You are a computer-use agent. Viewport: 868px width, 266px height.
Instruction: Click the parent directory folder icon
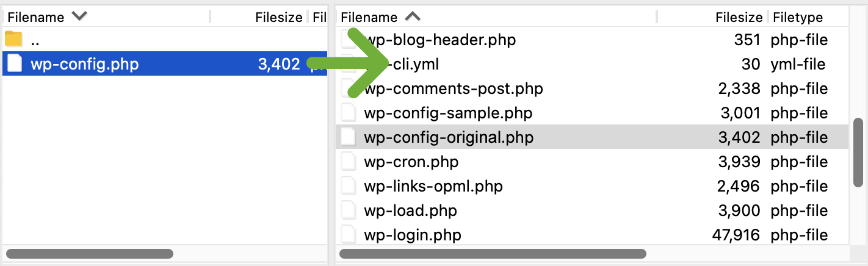(x=13, y=40)
